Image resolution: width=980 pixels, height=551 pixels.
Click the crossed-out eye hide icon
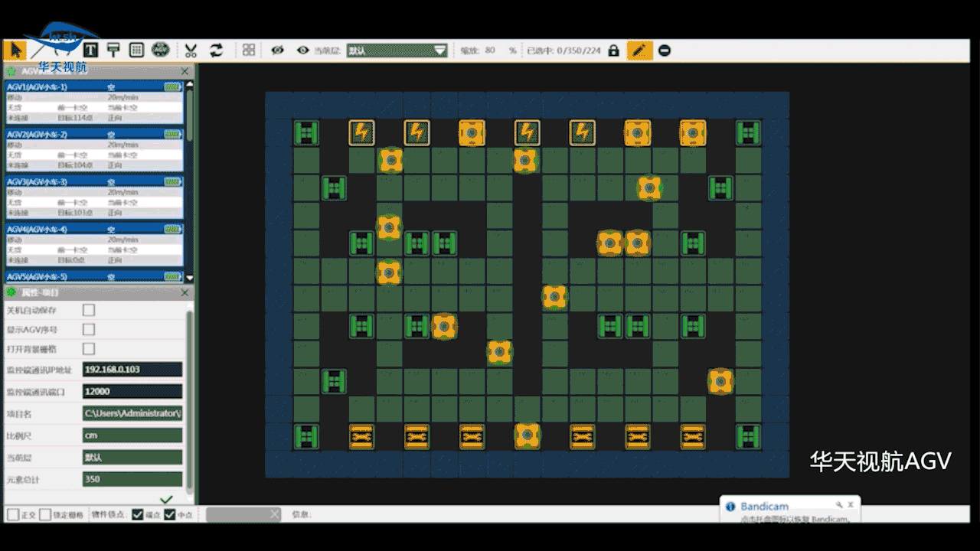click(x=277, y=51)
